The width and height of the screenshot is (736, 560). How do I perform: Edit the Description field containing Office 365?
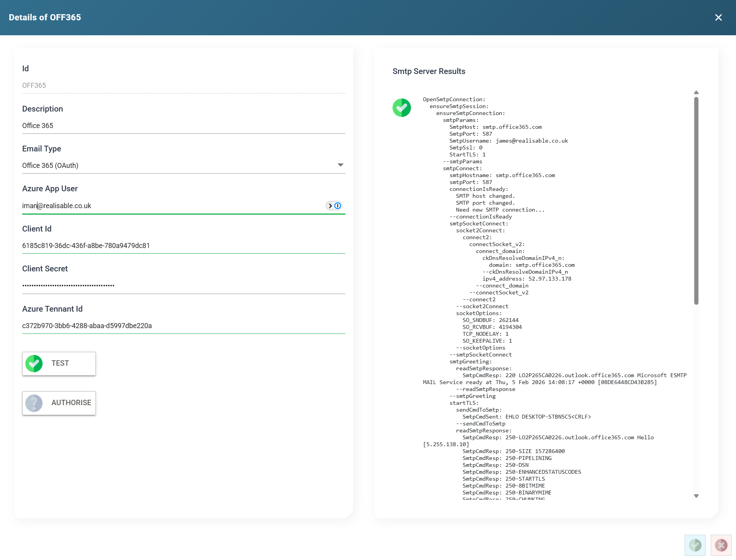coord(184,126)
